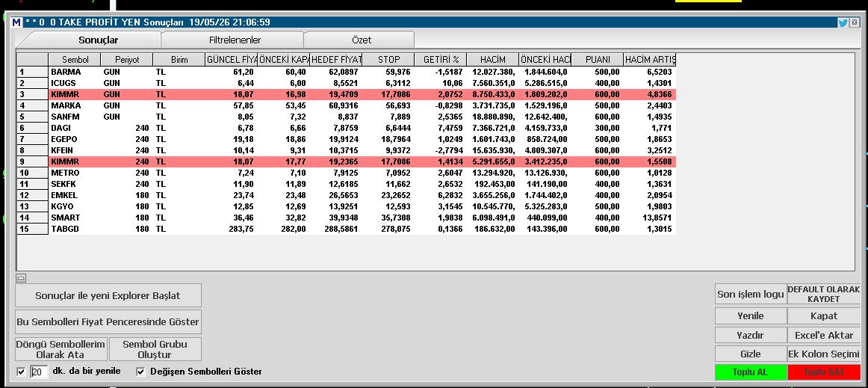Click the M application icon in title bar
The image size is (868, 388).
[16, 22]
